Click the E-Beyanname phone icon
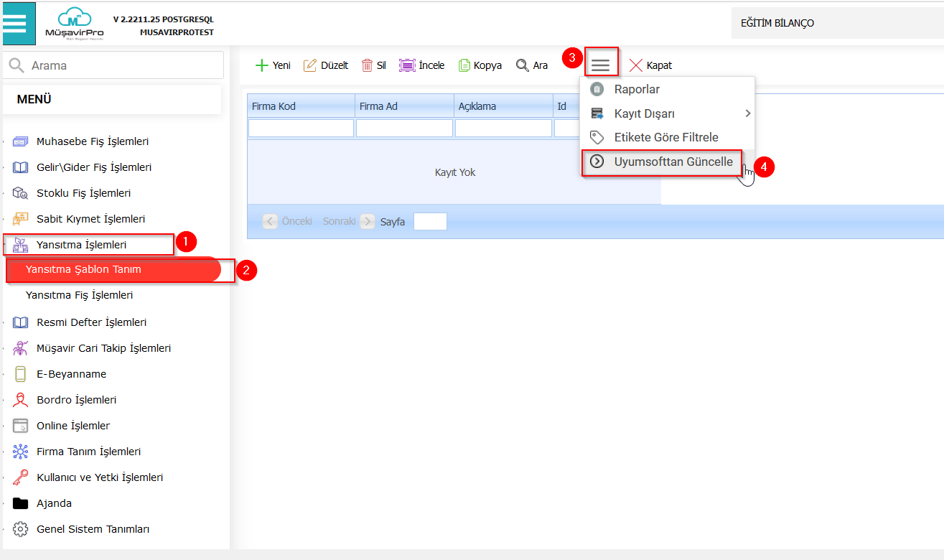The width and height of the screenshot is (944, 560). coord(20,374)
